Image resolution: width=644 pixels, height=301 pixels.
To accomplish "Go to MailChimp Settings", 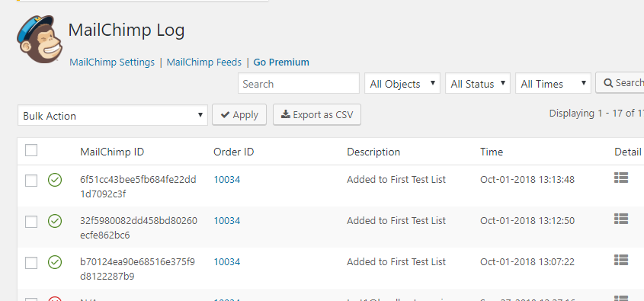I will tap(112, 62).
